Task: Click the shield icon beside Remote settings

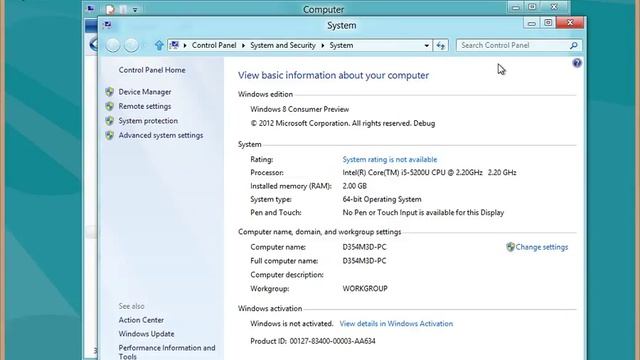Action: pos(109,106)
